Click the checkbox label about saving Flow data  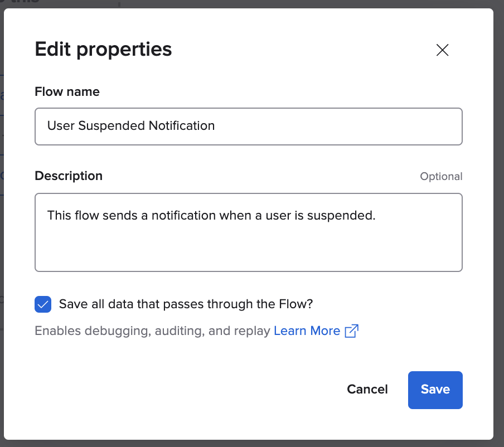coord(186,304)
